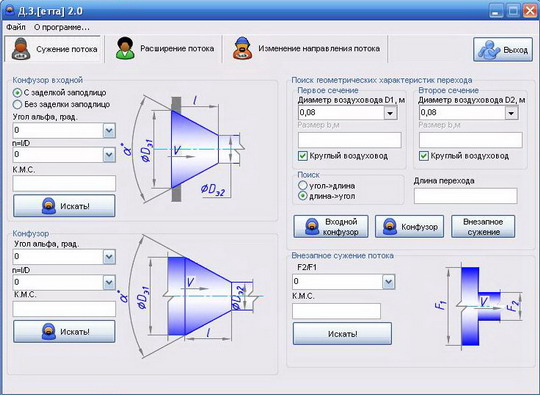Select Без заделки заподлицо radio option
The width and height of the screenshot is (540, 395).
pyautogui.click(x=17, y=104)
